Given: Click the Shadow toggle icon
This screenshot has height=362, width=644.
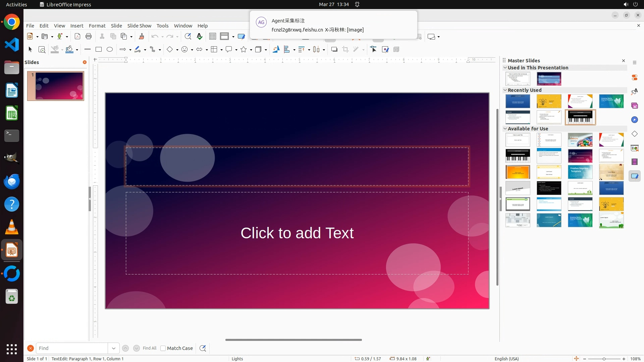Looking at the screenshot, I should pos(334,50).
